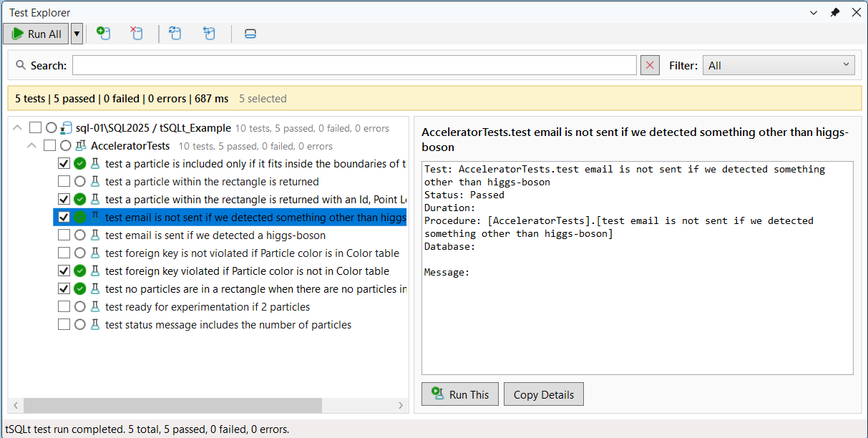Select the sql-01\SQL2025 / tSQLt_Example node label
868x438 pixels.
click(153, 128)
